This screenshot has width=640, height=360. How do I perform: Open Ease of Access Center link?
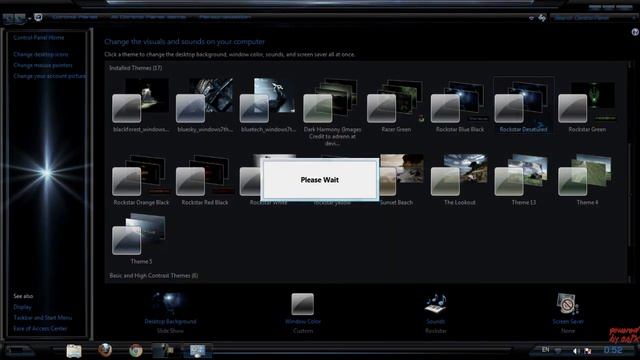point(40,329)
